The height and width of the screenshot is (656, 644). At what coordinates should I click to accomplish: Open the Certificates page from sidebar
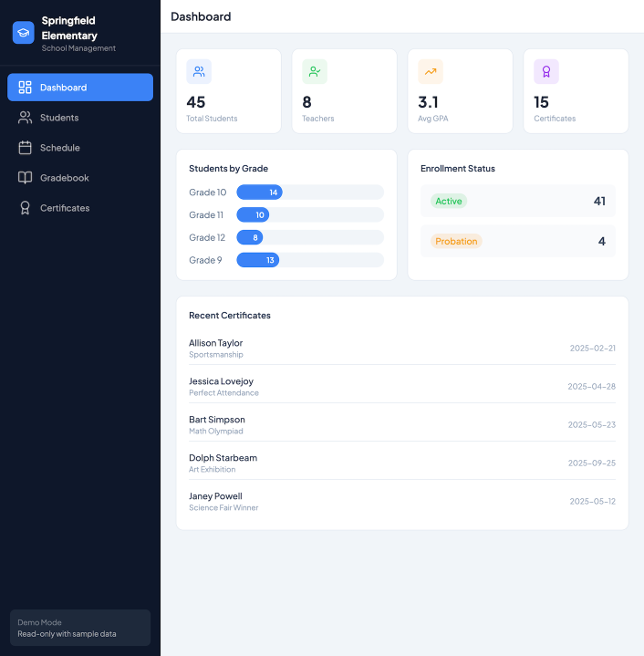[80, 208]
